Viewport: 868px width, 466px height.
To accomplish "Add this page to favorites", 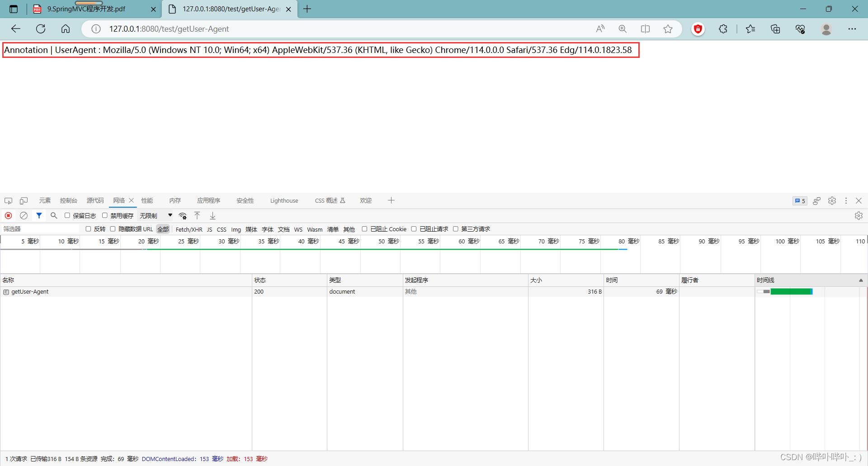I will (x=668, y=29).
